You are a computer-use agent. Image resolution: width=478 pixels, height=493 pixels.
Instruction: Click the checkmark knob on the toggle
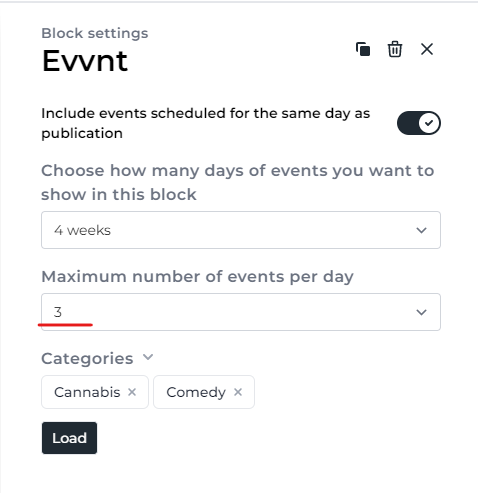click(429, 123)
